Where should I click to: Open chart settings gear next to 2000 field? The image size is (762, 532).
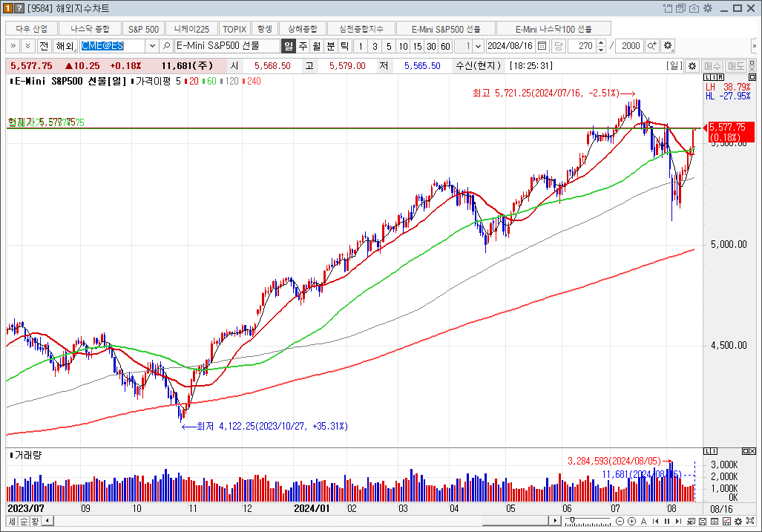tap(668, 46)
